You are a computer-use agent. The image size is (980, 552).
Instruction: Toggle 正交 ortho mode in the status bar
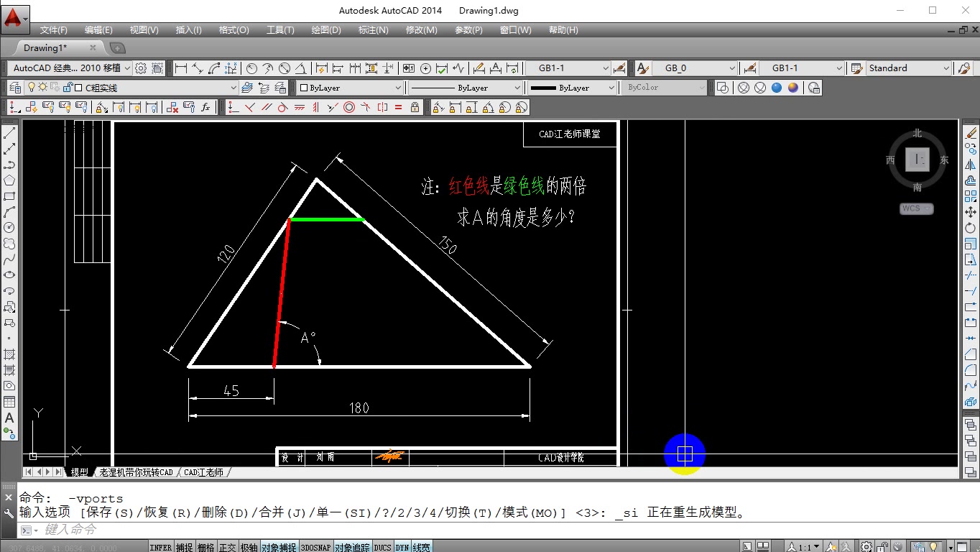[x=227, y=546]
